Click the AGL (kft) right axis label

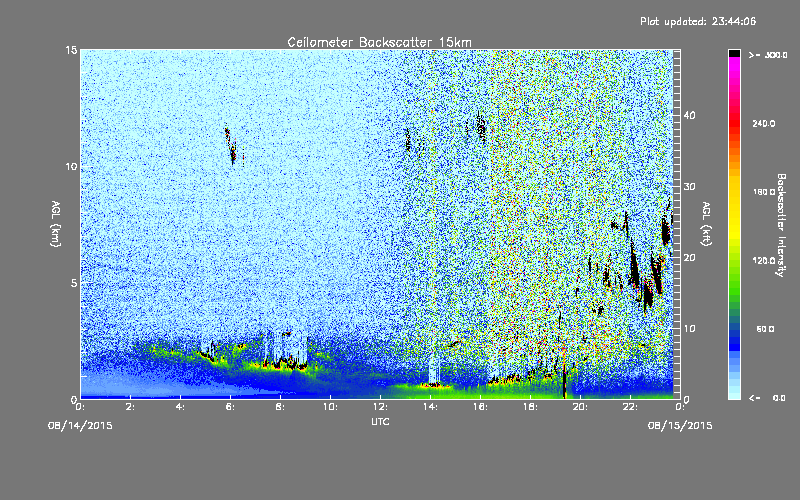706,224
